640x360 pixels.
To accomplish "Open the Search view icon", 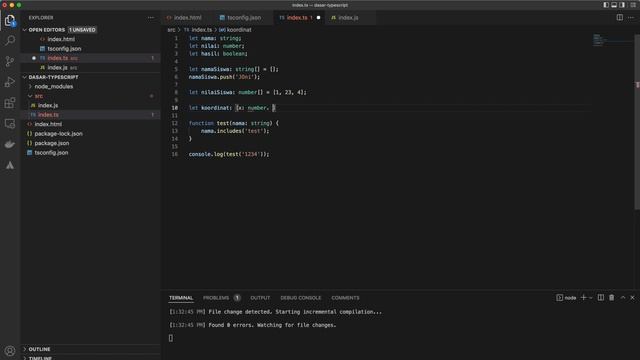I will pos(10,40).
